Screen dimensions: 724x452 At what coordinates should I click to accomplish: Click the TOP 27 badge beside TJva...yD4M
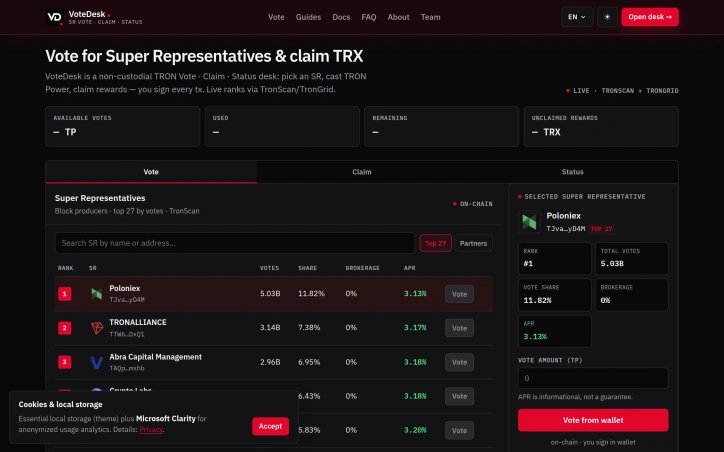point(602,229)
